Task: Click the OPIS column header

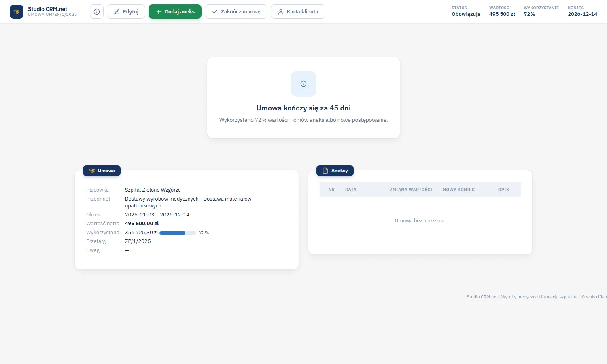Action: click(503, 190)
